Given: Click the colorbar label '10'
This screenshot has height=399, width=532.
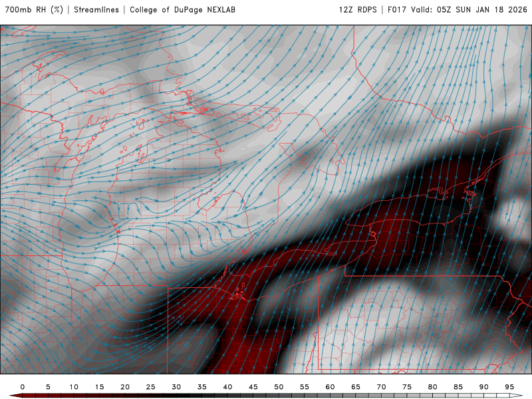Looking at the screenshot, I should coord(74,387).
